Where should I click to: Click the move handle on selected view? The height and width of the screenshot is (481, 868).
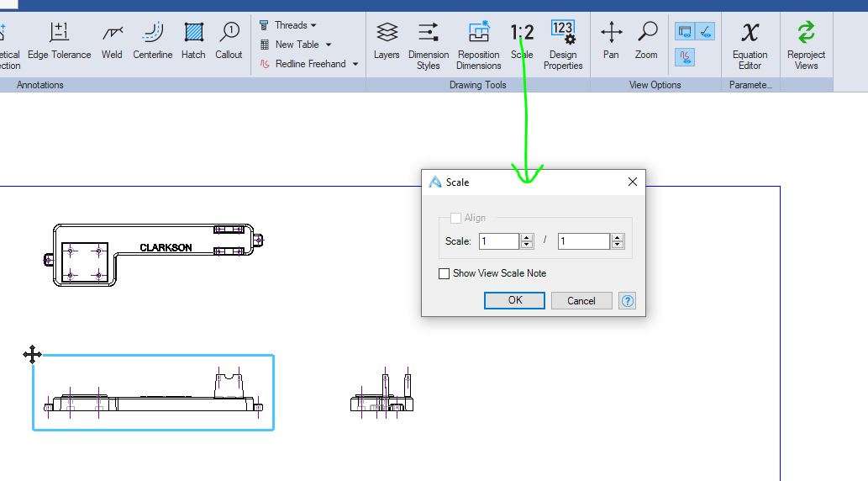33,355
